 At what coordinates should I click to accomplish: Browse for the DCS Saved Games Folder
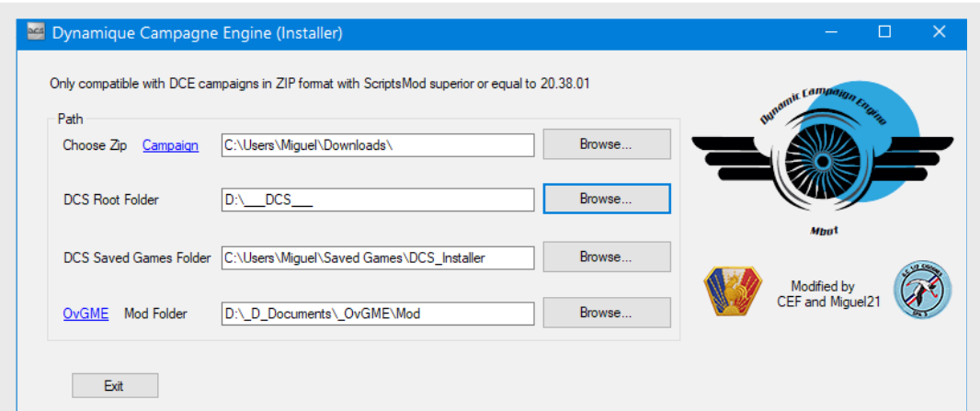tap(607, 257)
